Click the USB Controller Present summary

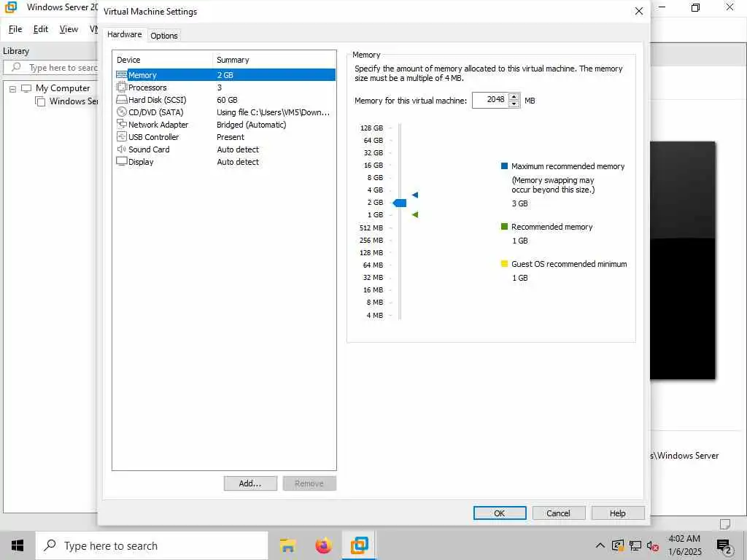click(230, 137)
